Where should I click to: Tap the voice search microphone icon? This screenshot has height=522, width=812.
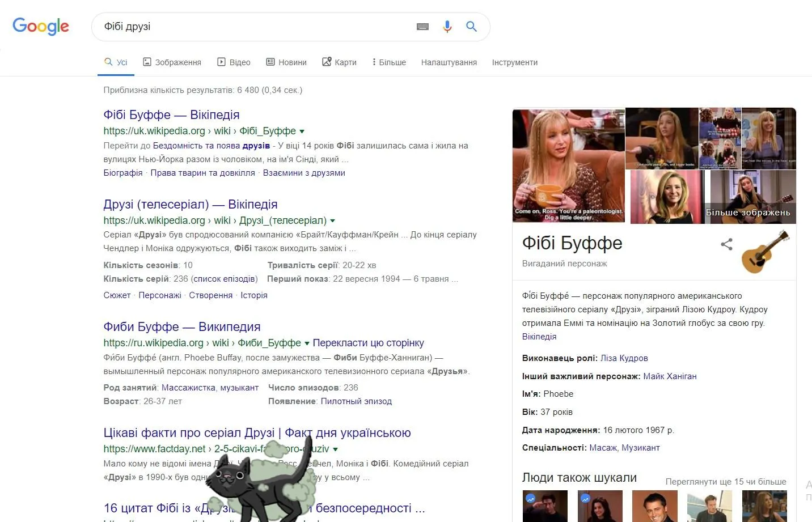[447, 27]
